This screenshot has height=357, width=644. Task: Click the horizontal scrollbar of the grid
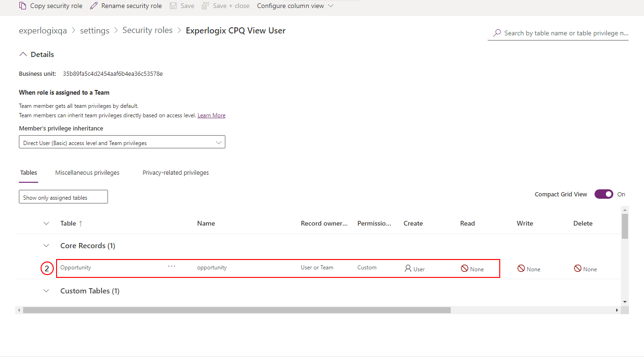tap(237, 310)
